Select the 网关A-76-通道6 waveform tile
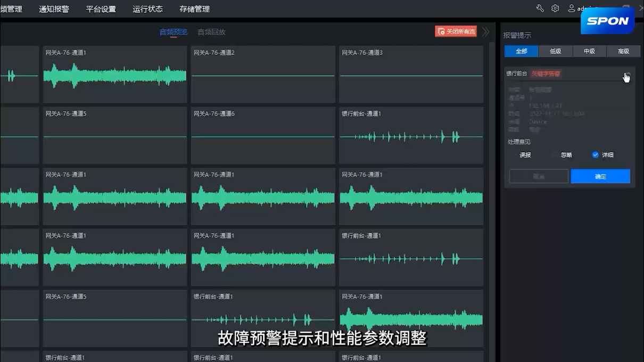644x362 pixels. coord(263,135)
